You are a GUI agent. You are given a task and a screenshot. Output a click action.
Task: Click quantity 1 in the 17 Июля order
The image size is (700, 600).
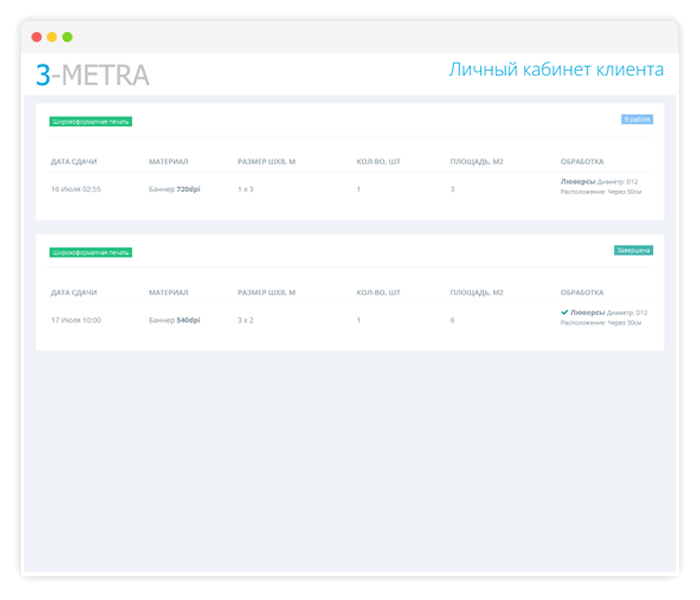[x=358, y=320]
